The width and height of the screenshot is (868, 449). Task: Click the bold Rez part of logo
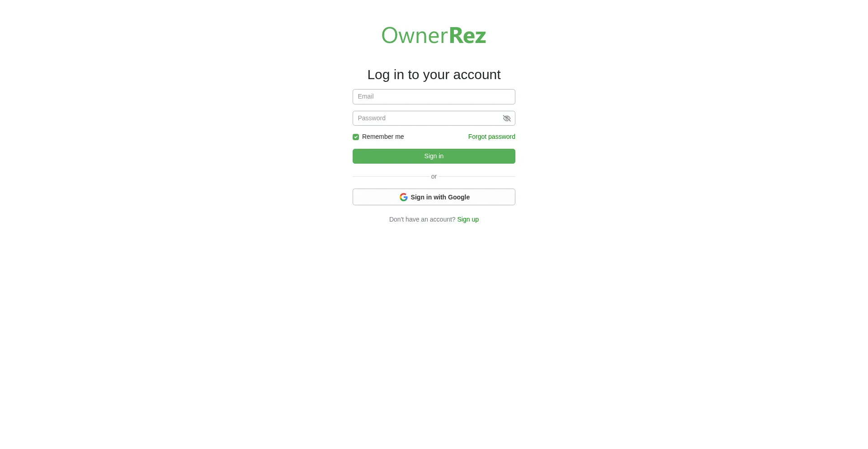coord(467,35)
